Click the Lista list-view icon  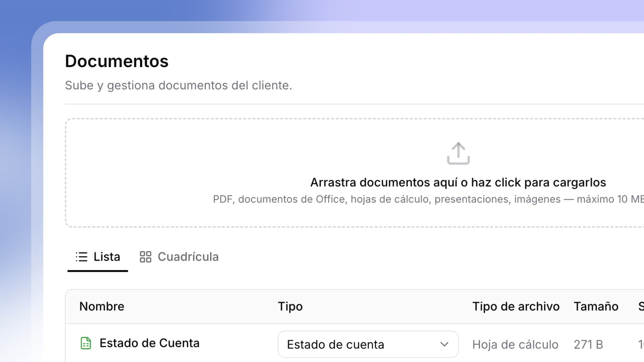tap(82, 257)
